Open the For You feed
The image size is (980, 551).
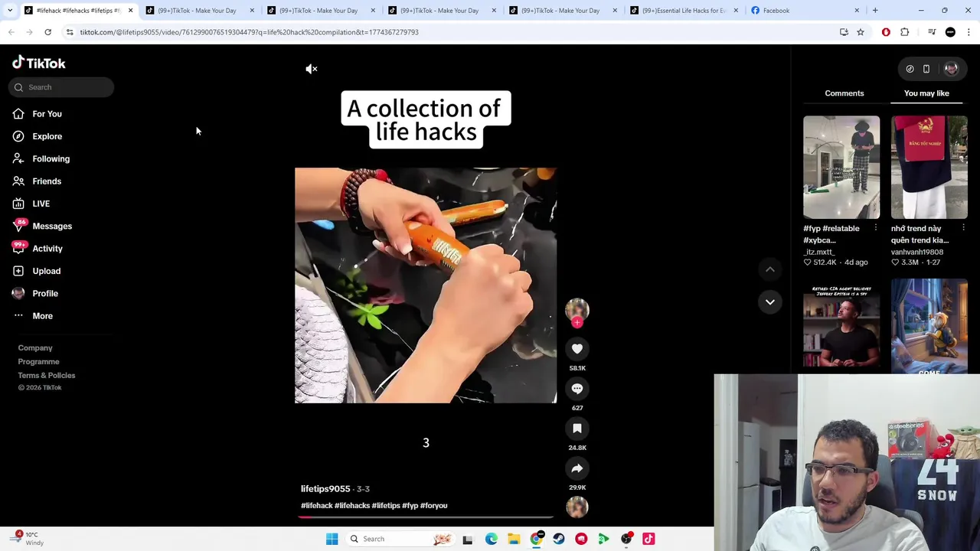(x=47, y=114)
